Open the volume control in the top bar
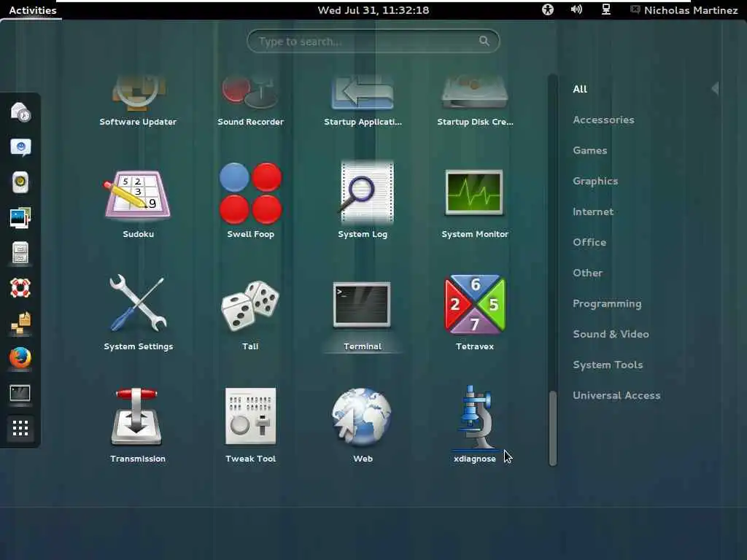Screen dimensions: 747x560 (576, 9)
